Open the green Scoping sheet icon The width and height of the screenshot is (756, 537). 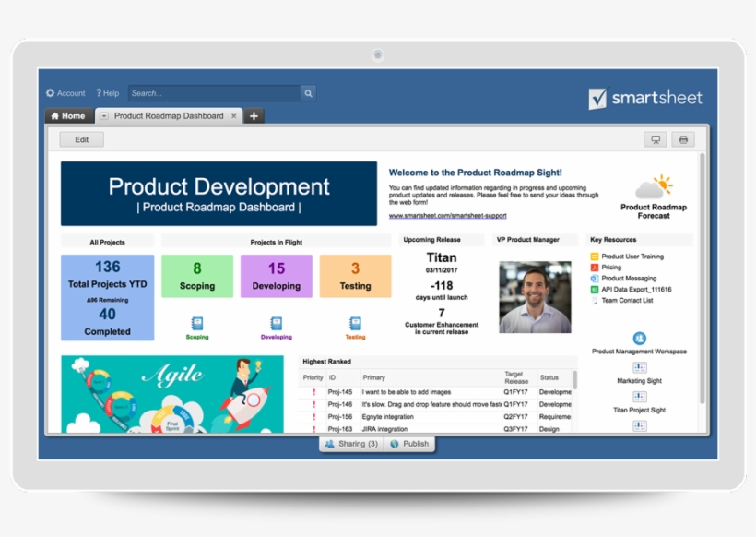[197, 323]
